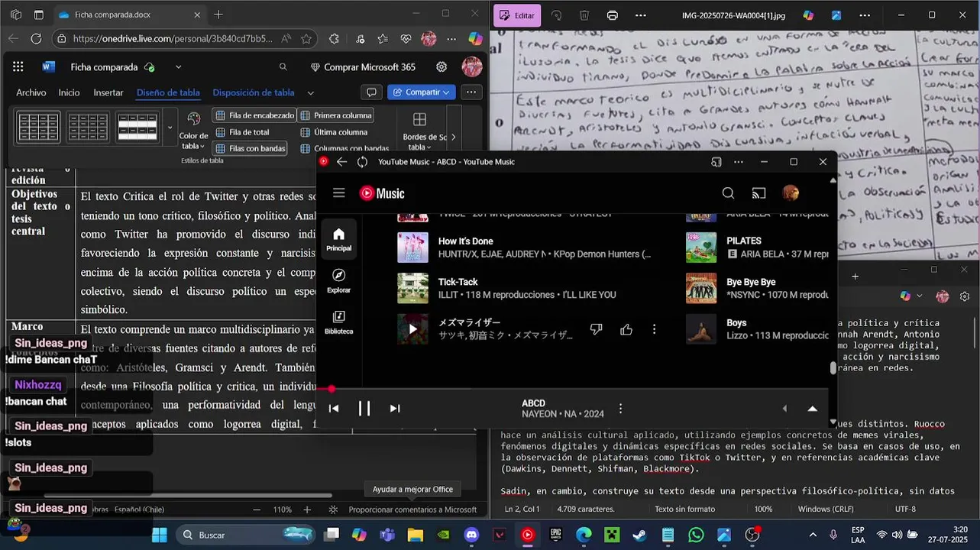Open Word app launcher grid
The width and height of the screenshot is (980, 550).
point(18,67)
